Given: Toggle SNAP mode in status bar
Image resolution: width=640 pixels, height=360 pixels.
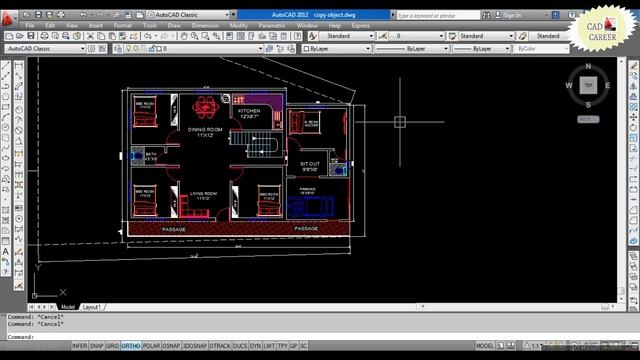Looking at the screenshot, I should pyautogui.click(x=96, y=346).
